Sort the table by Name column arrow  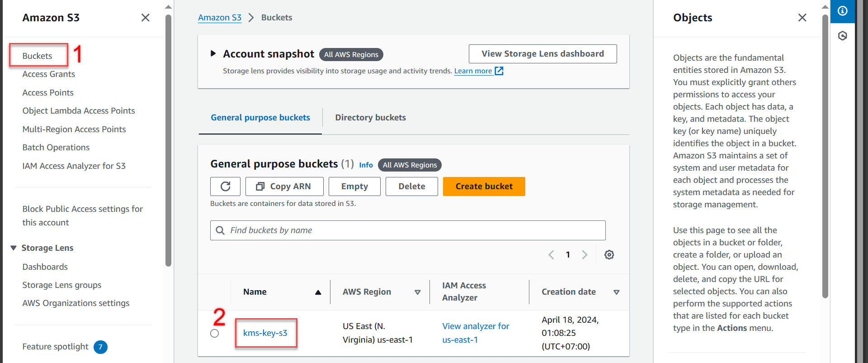[x=318, y=292]
